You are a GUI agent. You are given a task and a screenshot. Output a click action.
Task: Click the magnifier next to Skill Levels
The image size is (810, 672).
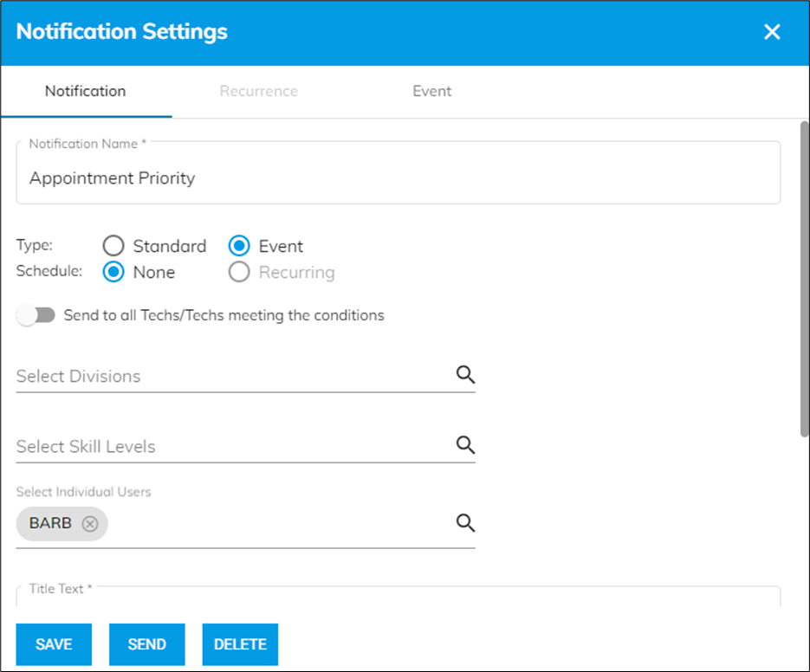pyautogui.click(x=465, y=444)
